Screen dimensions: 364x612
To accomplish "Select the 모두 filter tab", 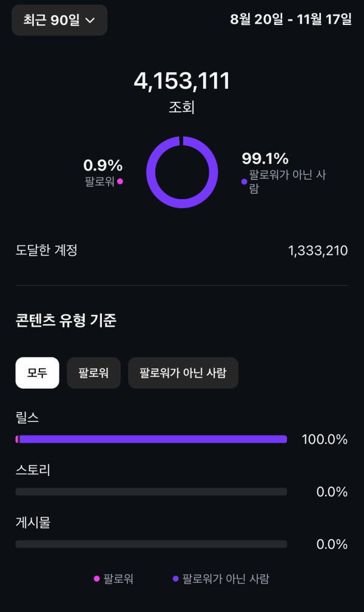I will click(37, 373).
